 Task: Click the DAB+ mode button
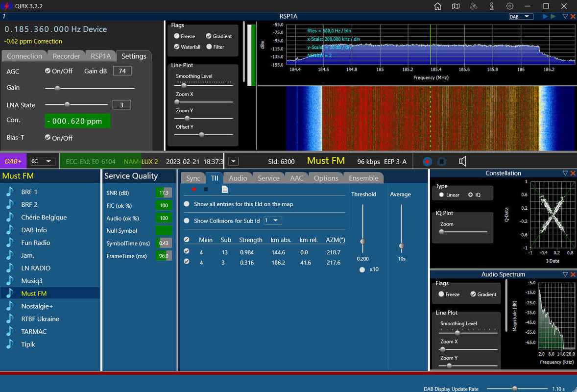click(x=13, y=161)
